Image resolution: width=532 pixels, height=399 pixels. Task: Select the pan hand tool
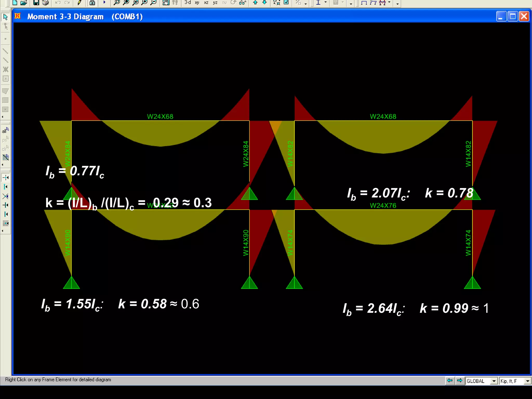click(x=166, y=3)
